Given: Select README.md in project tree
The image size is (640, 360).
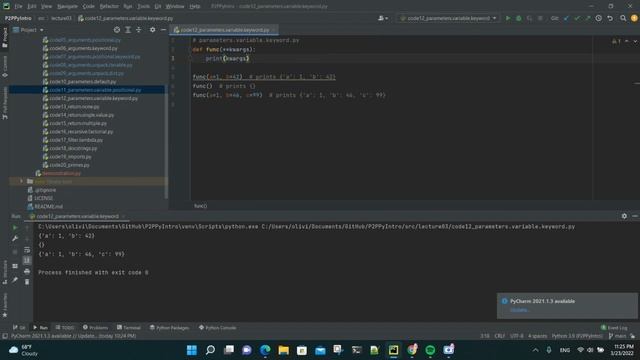Looking at the screenshot, I should tap(48, 207).
